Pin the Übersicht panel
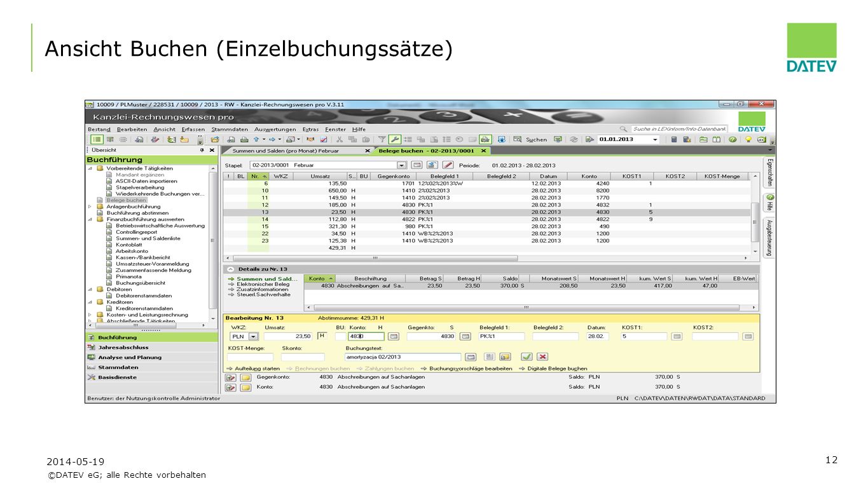This screenshot has height=488, width=868. click(x=202, y=151)
